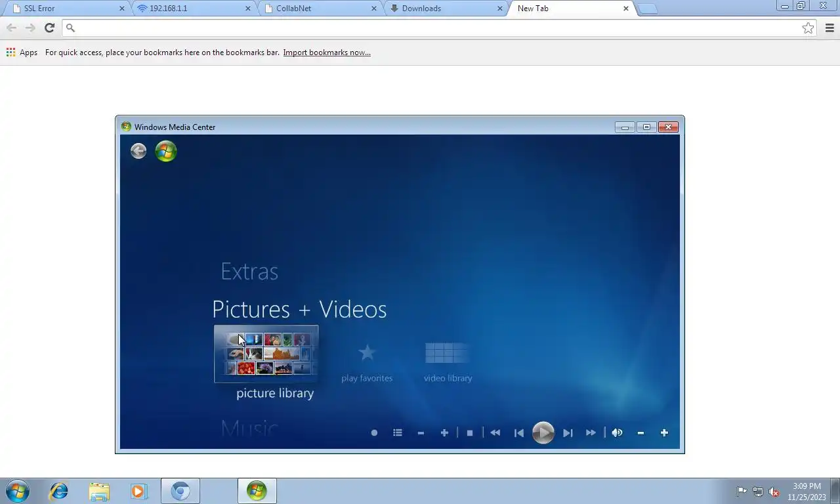This screenshot has width=840, height=504.
Task: Switch to the CollabNet tab
Action: tap(320, 9)
